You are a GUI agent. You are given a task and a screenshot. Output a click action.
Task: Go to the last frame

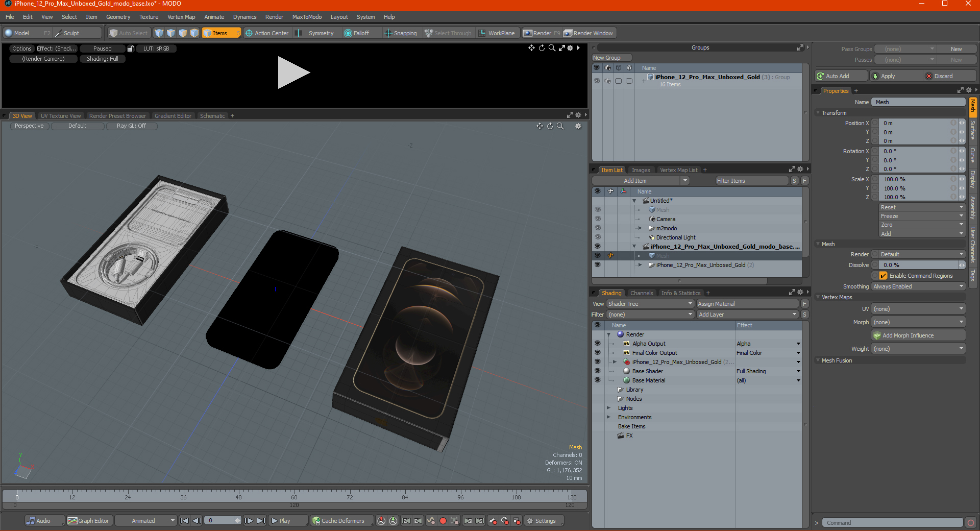(261, 521)
